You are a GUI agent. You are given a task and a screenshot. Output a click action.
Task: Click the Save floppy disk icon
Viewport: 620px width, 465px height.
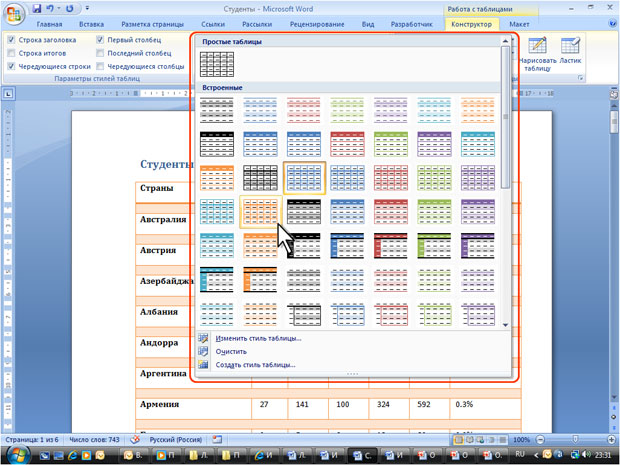point(37,8)
